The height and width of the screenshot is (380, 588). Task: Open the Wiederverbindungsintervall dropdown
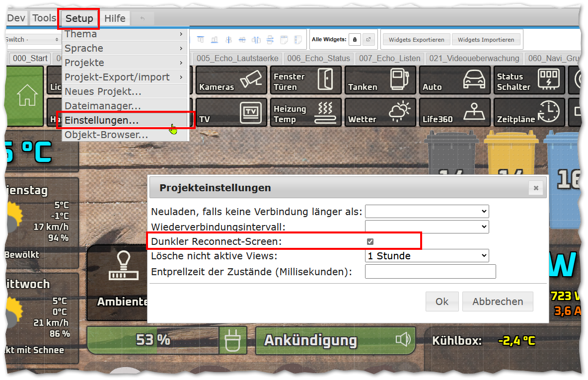click(x=427, y=227)
